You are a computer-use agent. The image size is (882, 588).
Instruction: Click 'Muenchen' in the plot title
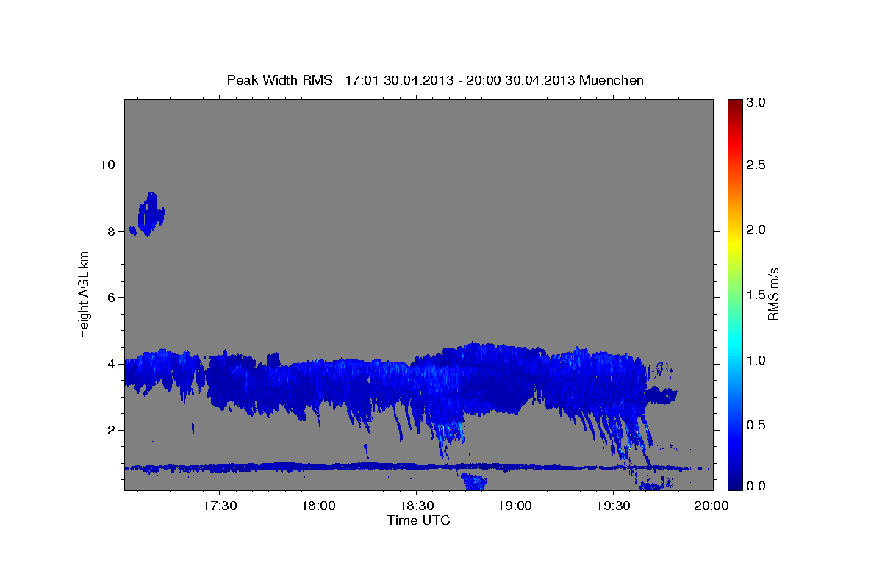click(x=612, y=80)
